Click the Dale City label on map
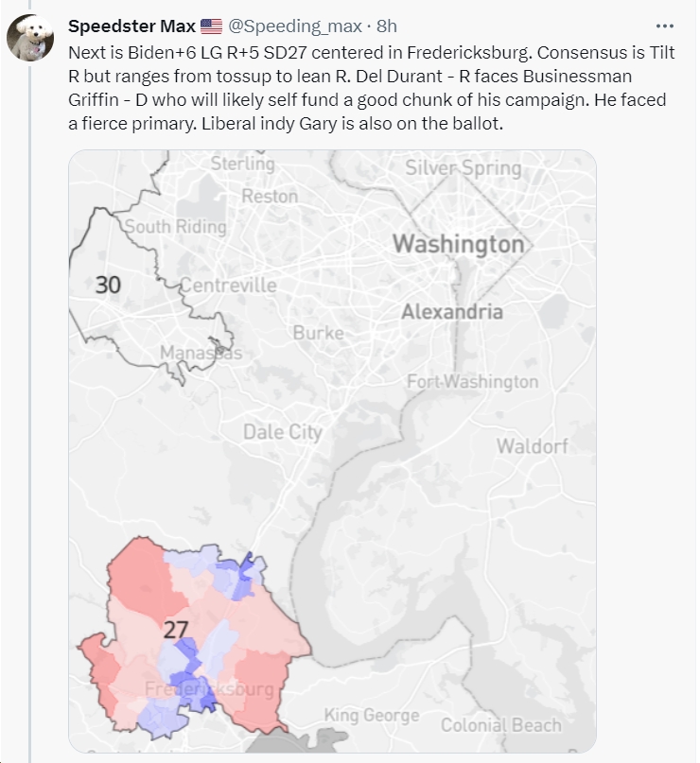Viewport: 700px width, 763px height. (282, 433)
